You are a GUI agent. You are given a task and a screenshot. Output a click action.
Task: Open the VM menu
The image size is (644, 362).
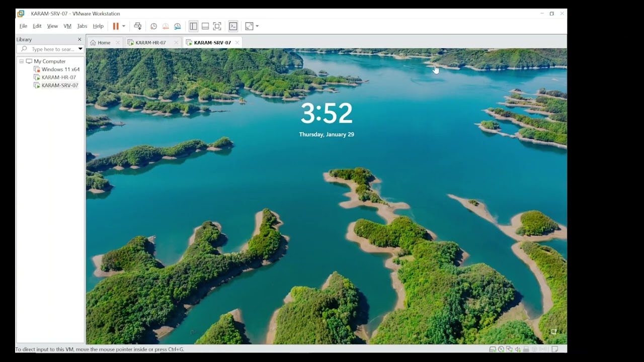[67, 26]
